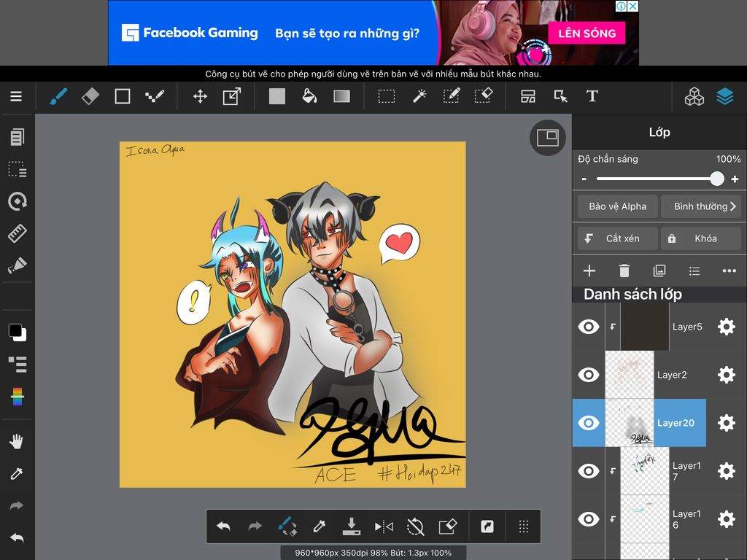Open more layer options ellipsis menu
Image resolution: width=747 pixels, height=560 pixels.
click(729, 271)
